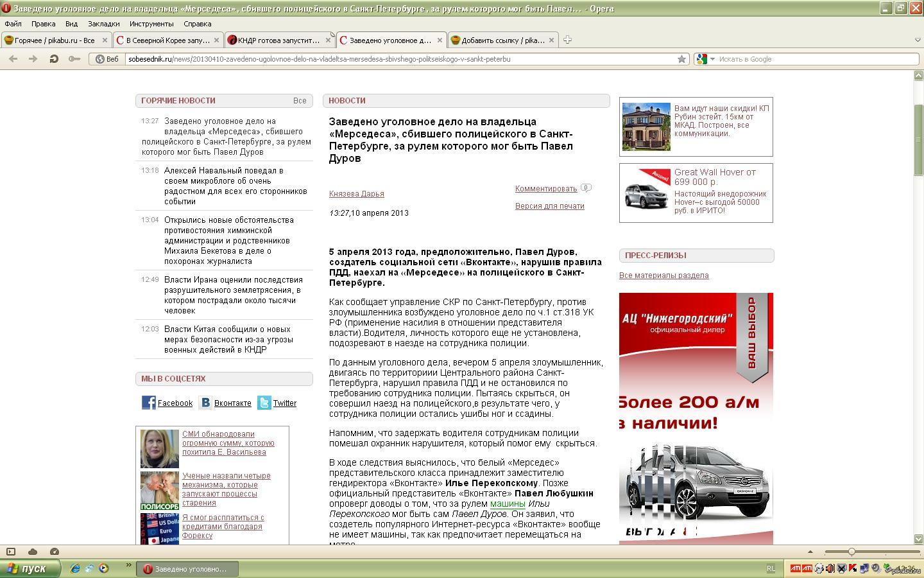This screenshot has width=924, height=578.
Task: Open the Е. Васильева teaser thumbnail
Action: [x=160, y=449]
